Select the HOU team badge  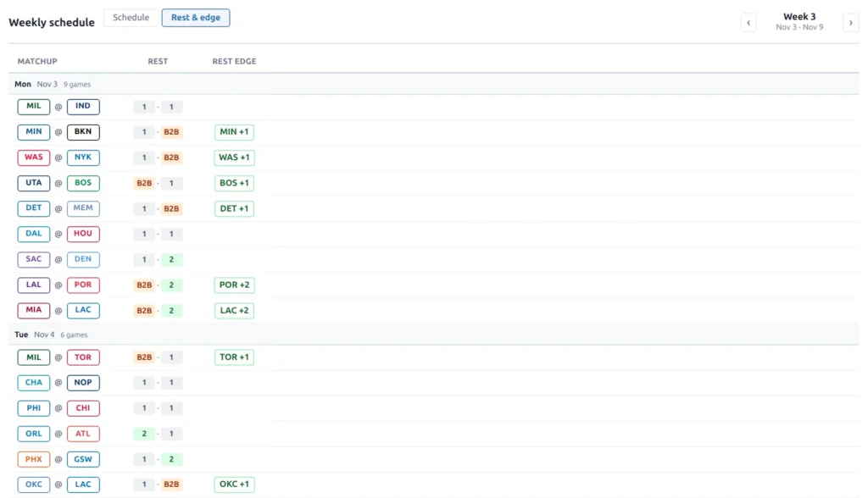83,234
